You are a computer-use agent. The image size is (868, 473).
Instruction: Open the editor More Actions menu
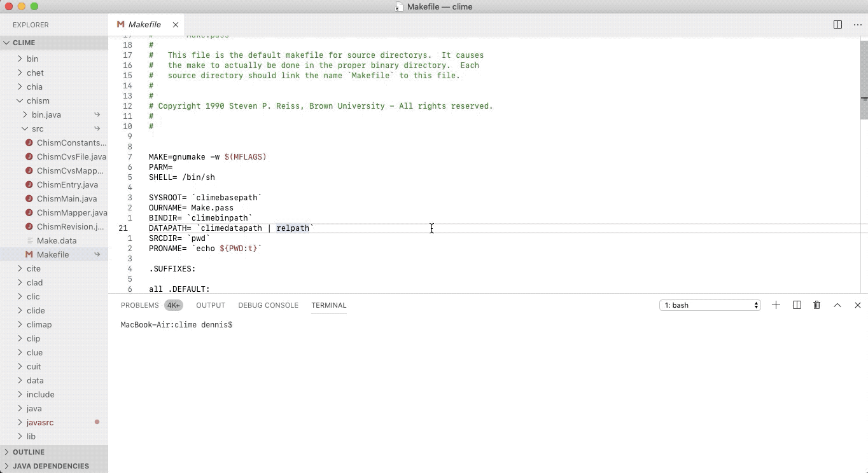coord(857,25)
